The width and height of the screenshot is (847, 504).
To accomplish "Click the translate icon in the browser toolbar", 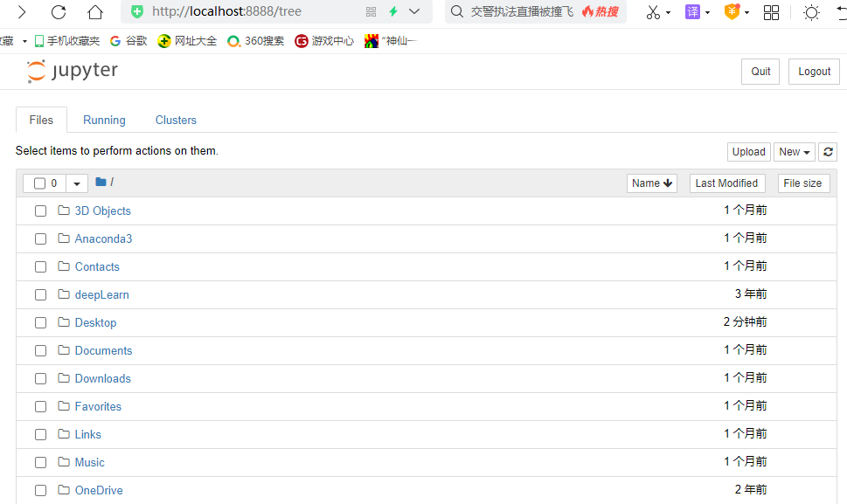I will (691, 12).
